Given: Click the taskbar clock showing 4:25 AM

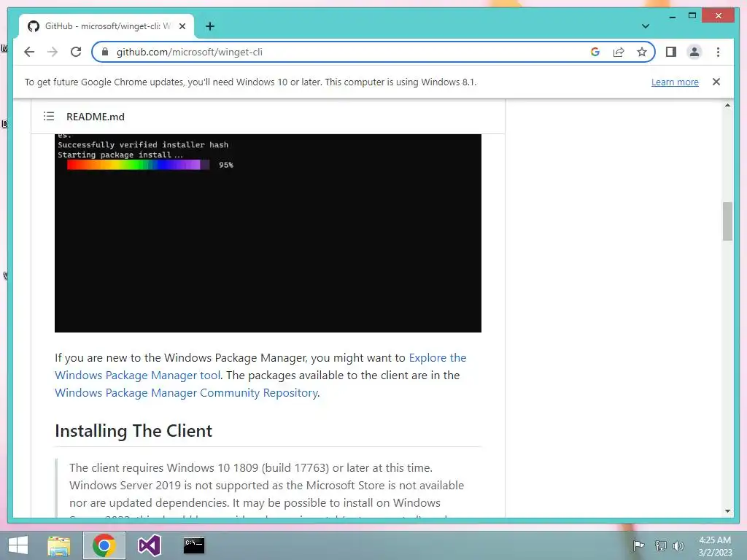Looking at the screenshot, I should pos(715,545).
